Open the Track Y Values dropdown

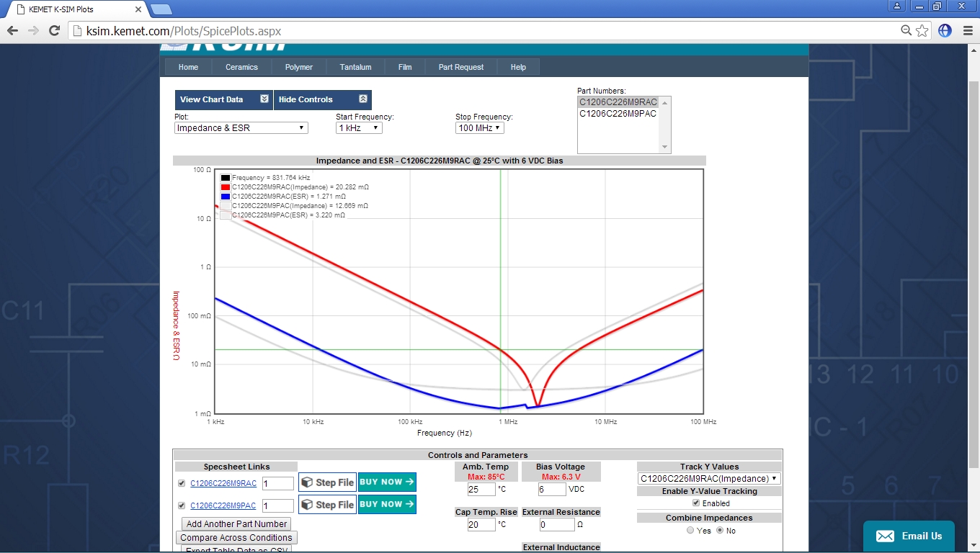[709, 478]
